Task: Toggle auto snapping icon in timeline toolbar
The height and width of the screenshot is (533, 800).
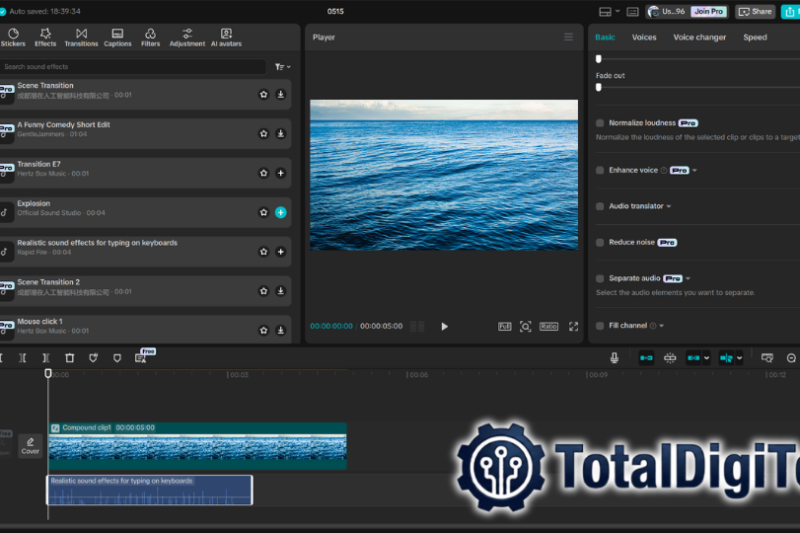Action: click(670, 358)
